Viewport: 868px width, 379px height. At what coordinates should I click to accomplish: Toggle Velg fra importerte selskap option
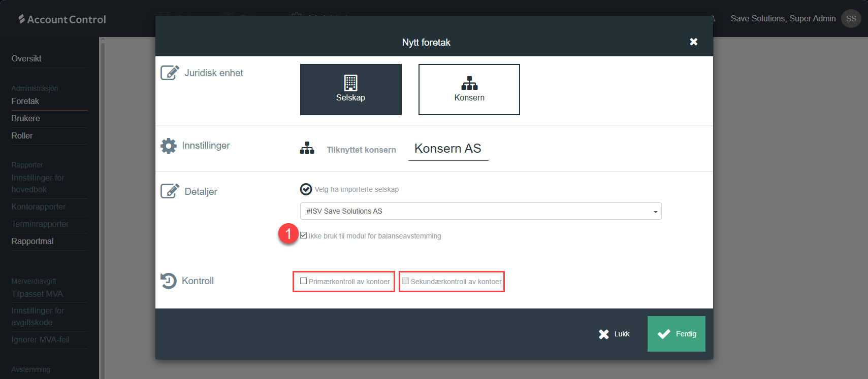[x=306, y=189]
